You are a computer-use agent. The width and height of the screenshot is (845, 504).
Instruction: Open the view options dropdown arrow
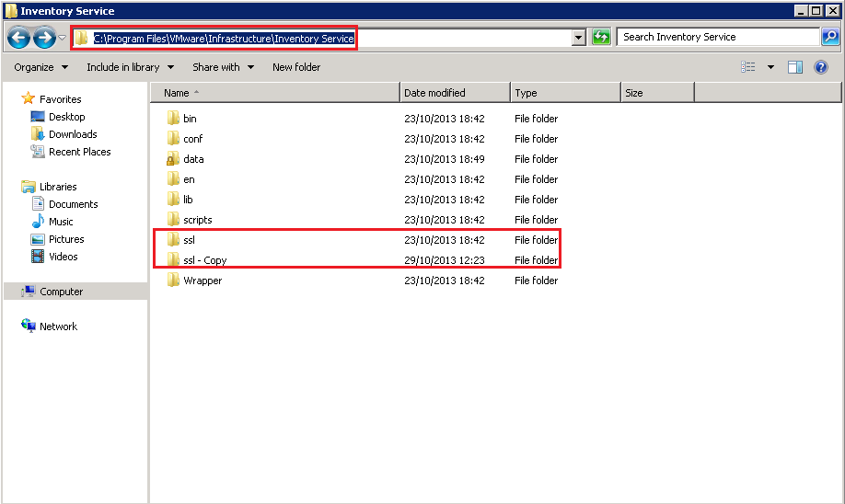tap(770, 67)
